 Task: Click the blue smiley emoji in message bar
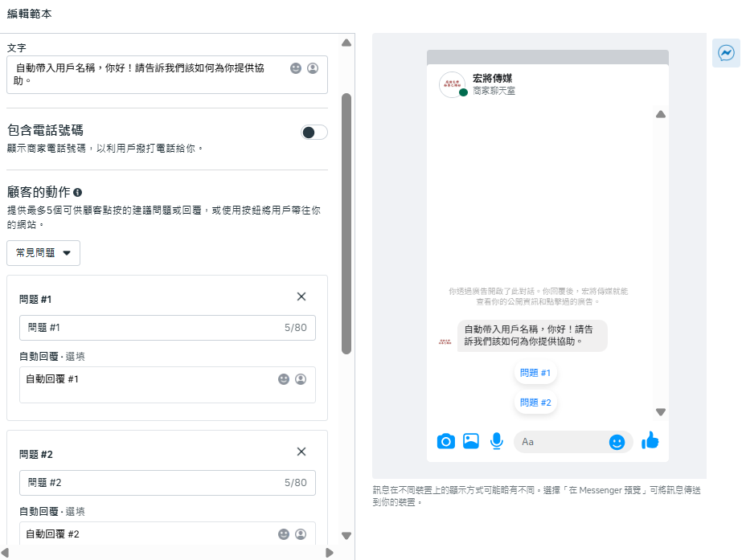coord(617,442)
